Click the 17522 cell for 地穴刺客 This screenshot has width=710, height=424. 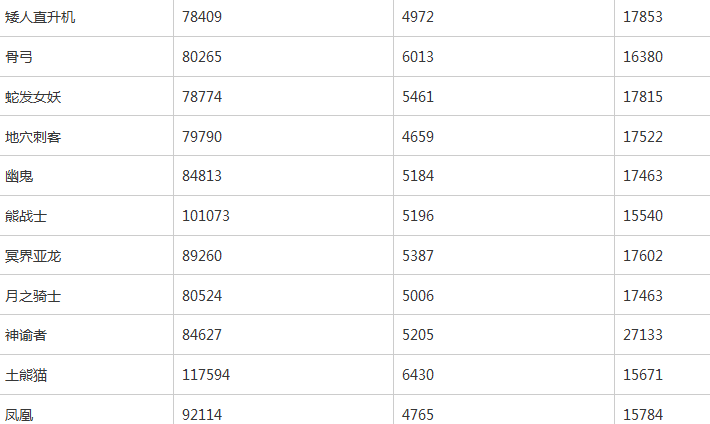pyautogui.click(x=643, y=136)
